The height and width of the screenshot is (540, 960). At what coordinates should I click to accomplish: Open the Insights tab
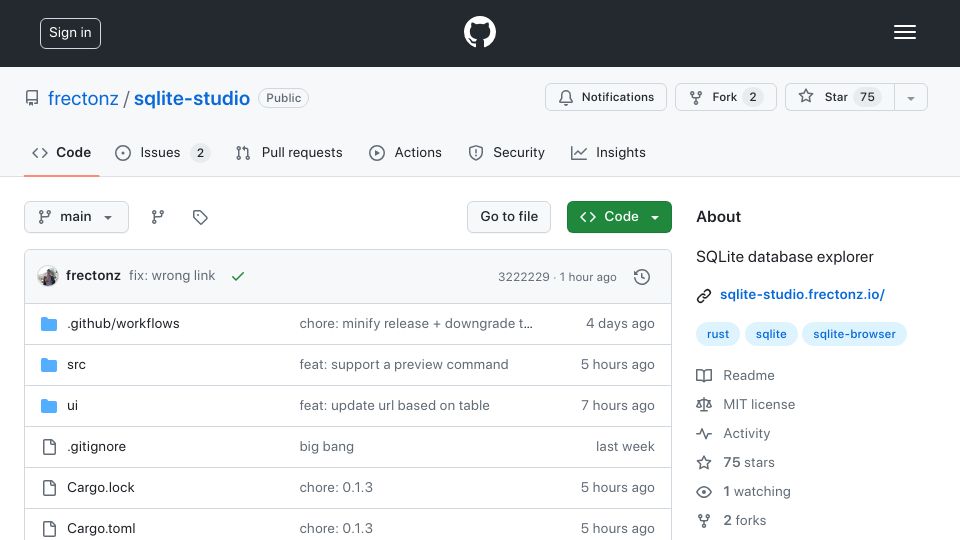click(608, 152)
